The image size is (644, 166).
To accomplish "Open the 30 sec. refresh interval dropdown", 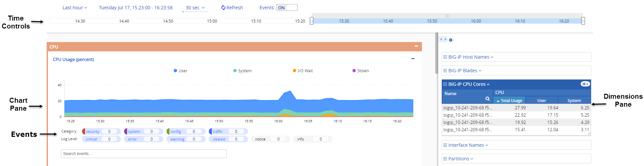I will [x=195, y=8].
